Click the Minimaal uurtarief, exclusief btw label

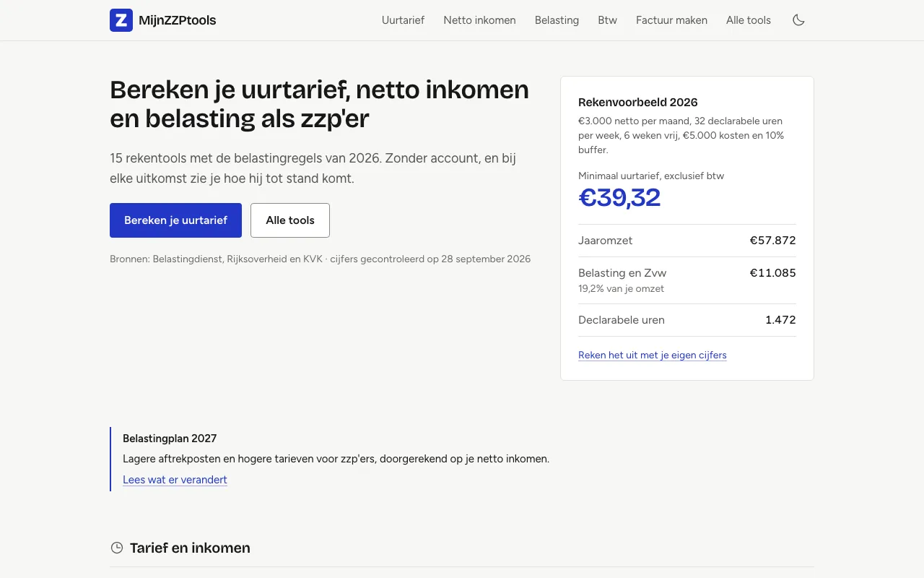coord(651,176)
